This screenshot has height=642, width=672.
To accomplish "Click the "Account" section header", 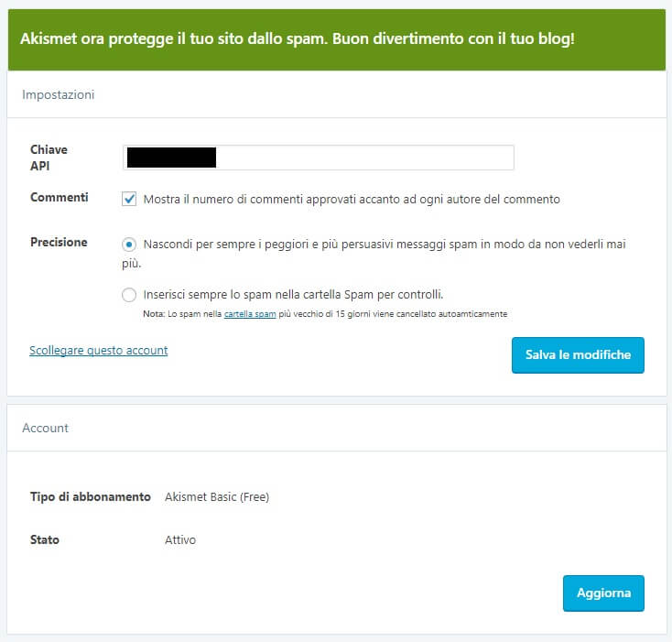I will tap(46, 428).
